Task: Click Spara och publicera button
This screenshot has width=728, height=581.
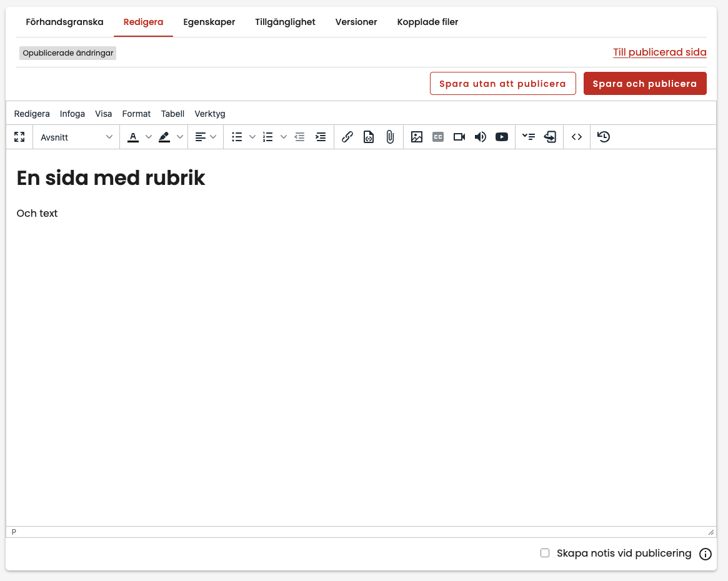Action: (645, 84)
